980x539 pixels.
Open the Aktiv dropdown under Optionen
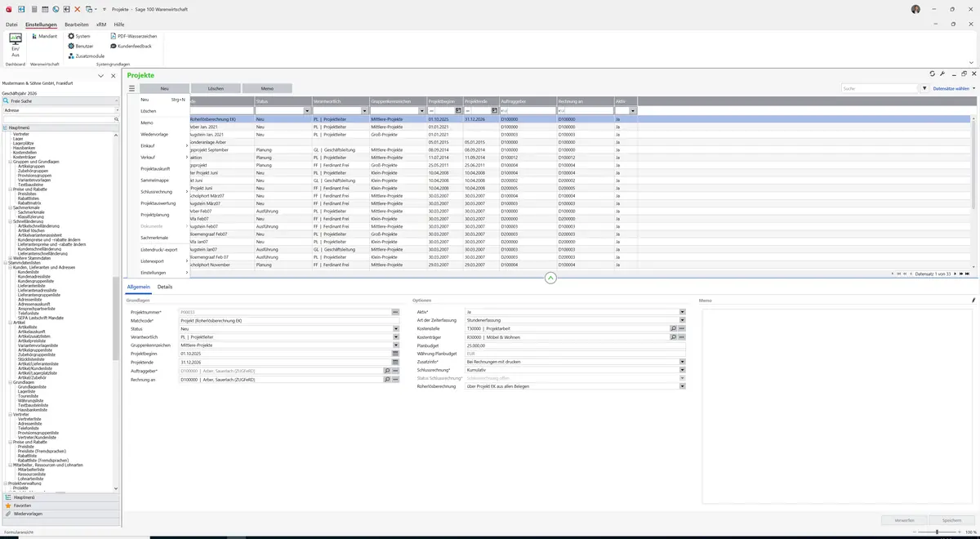click(x=682, y=312)
